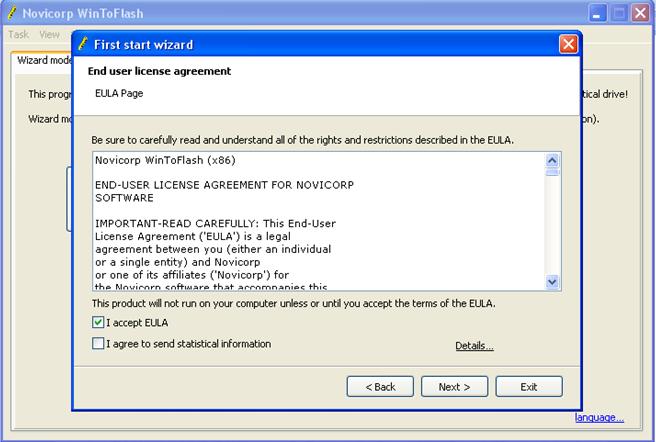The width and height of the screenshot is (656, 442).
Task: Close the Novicorp WinToFlash main window
Action: (x=641, y=13)
